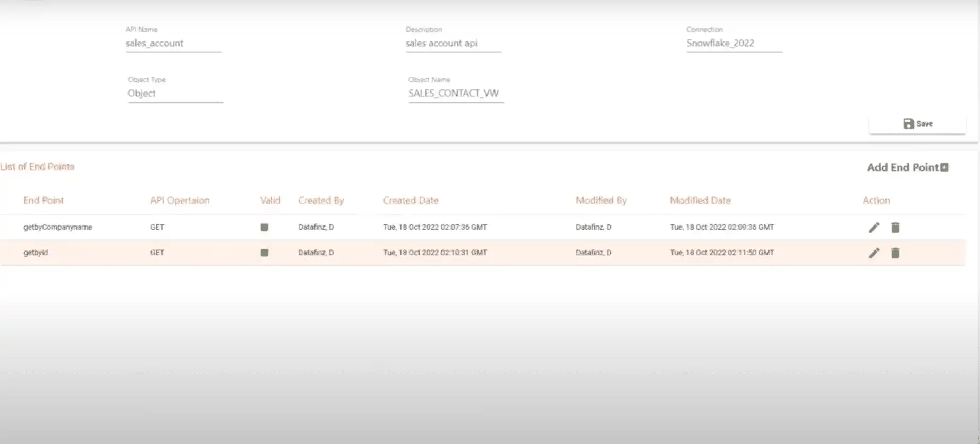The image size is (980, 444).
Task: Toggle Valid checkbox for getbyCompanyname
Action: pos(264,227)
